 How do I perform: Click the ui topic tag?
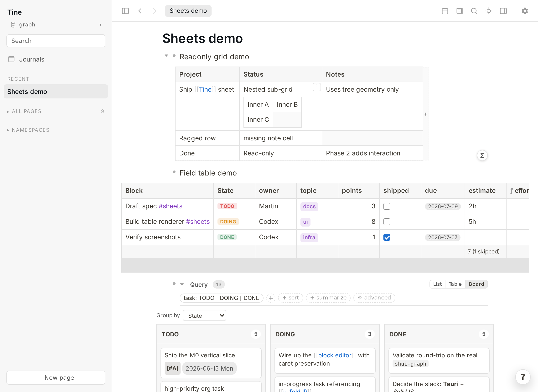pyautogui.click(x=305, y=222)
